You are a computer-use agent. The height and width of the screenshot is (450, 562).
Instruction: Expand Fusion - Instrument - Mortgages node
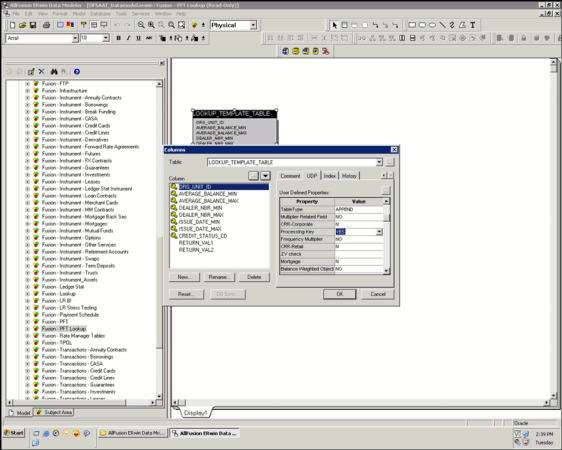tap(27, 224)
